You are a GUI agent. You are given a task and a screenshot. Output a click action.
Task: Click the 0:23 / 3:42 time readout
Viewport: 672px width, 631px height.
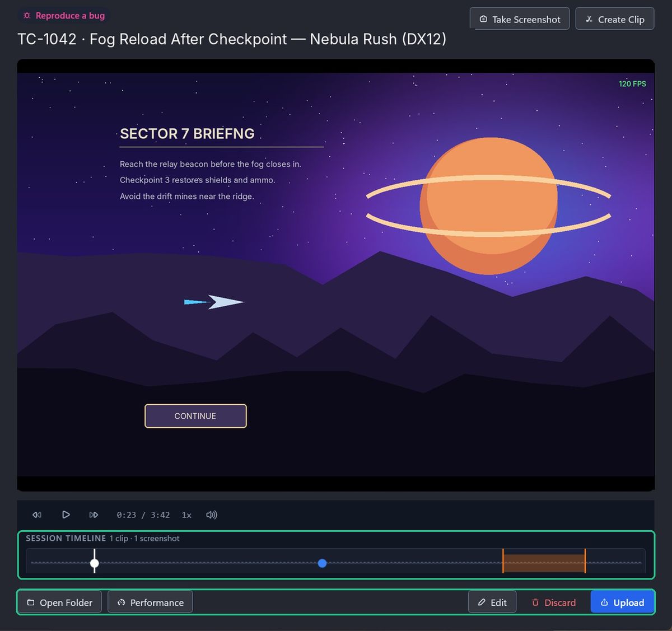143,515
